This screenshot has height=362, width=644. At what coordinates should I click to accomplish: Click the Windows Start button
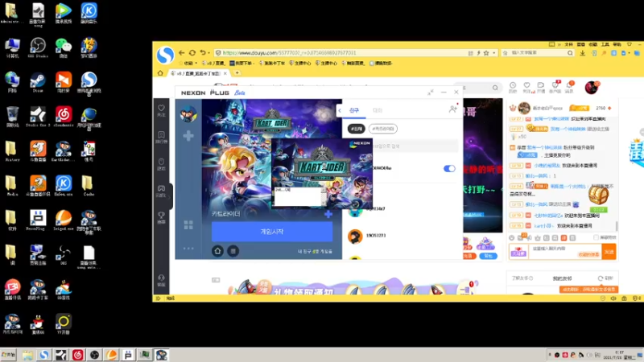(9, 355)
